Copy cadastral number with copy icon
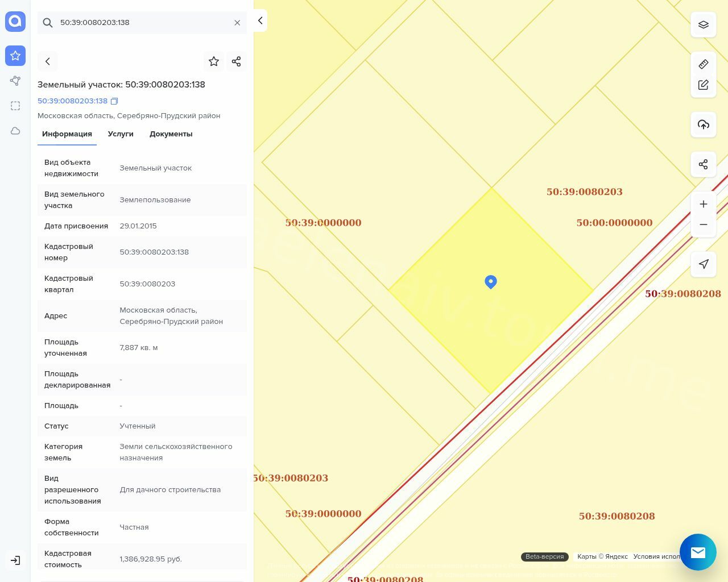Image resolution: width=728 pixels, height=582 pixels. (x=114, y=101)
